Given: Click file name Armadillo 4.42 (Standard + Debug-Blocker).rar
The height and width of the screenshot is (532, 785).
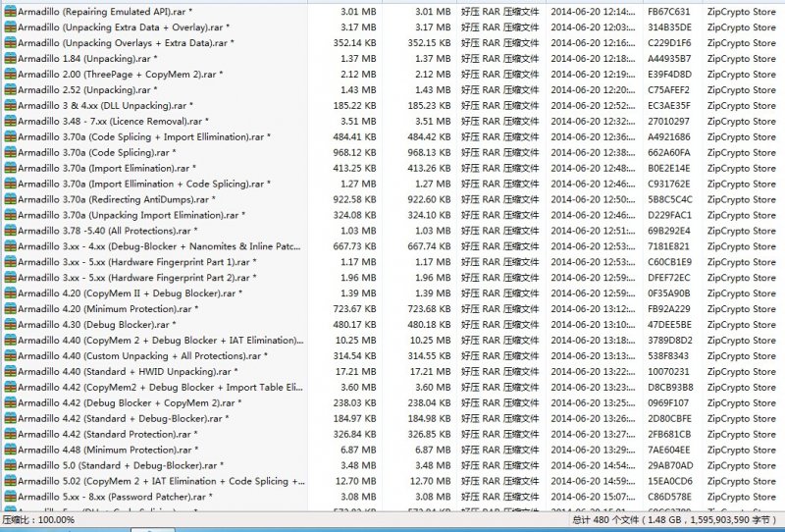Looking at the screenshot, I should 124,418.
